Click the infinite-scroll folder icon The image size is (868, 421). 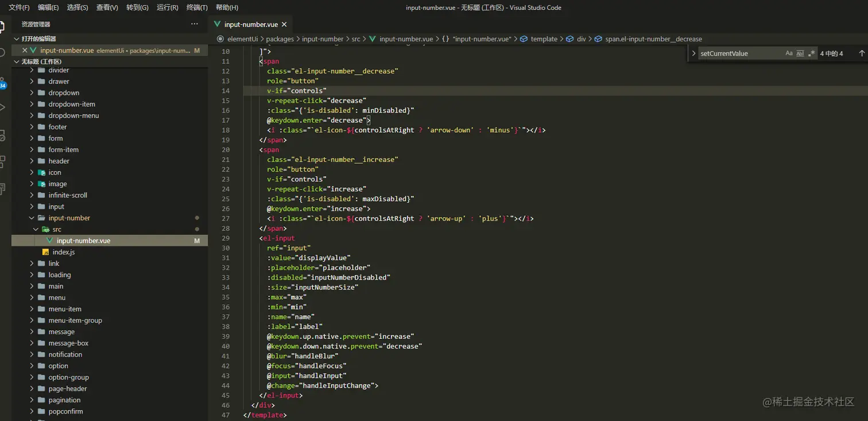(x=41, y=195)
